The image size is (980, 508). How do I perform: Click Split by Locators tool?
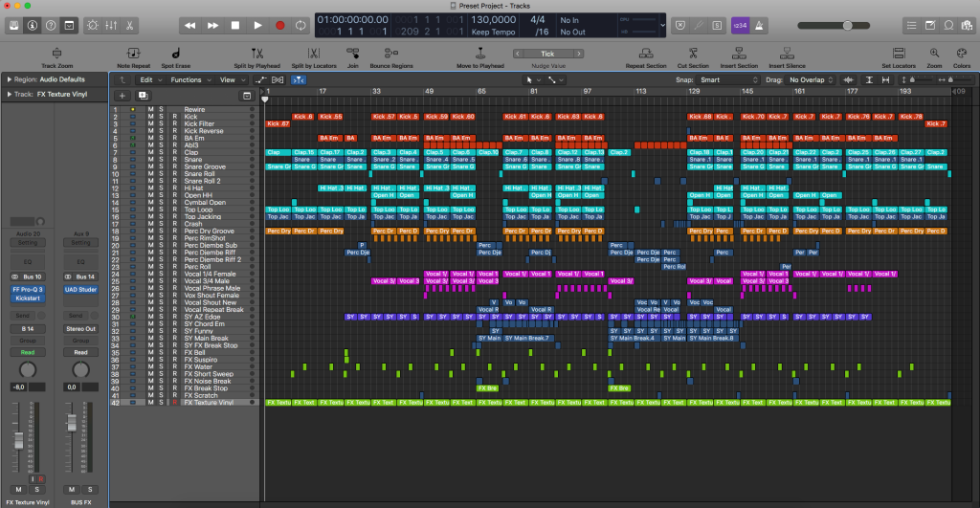(314, 57)
